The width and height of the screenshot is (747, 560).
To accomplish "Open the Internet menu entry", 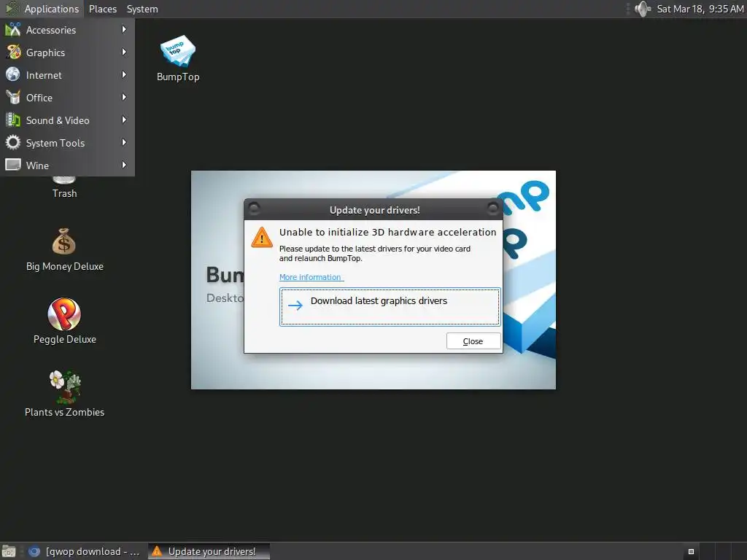I will tap(67, 75).
